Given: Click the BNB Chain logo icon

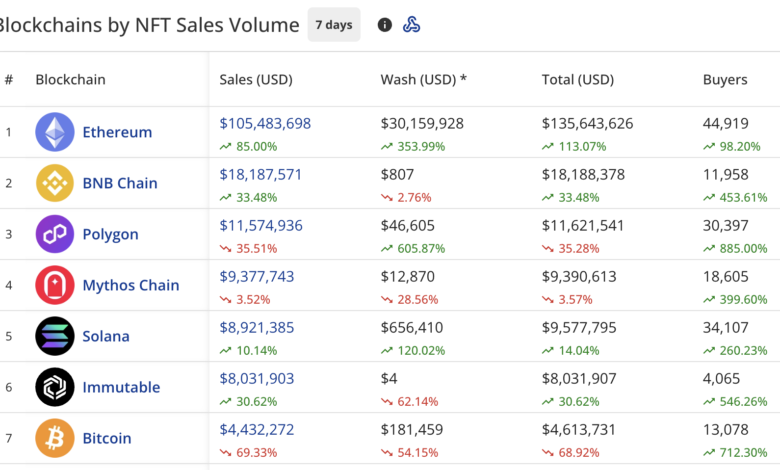Looking at the screenshot, I should point(55,183).
